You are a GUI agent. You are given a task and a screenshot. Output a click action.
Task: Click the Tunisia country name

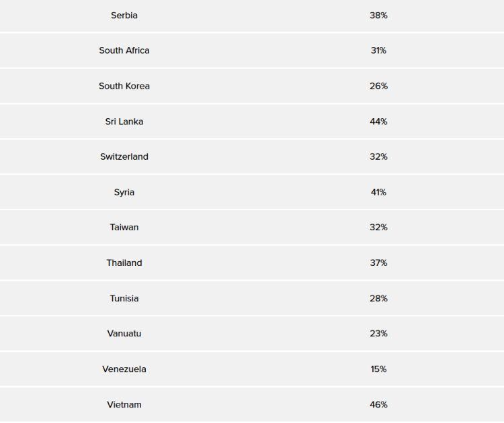[124, 298]
